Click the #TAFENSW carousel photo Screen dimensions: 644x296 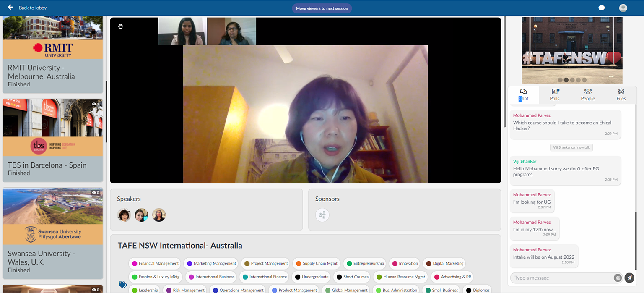572,50
